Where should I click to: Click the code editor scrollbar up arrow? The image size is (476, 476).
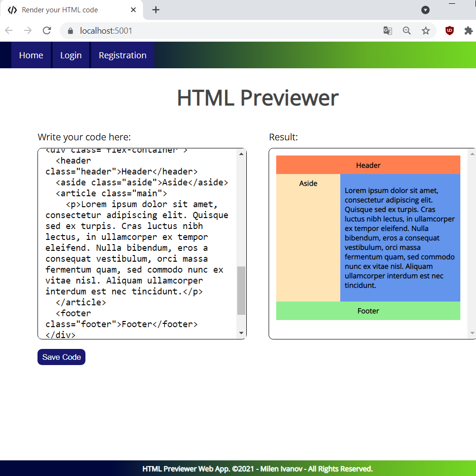click(x=241, y=154)
